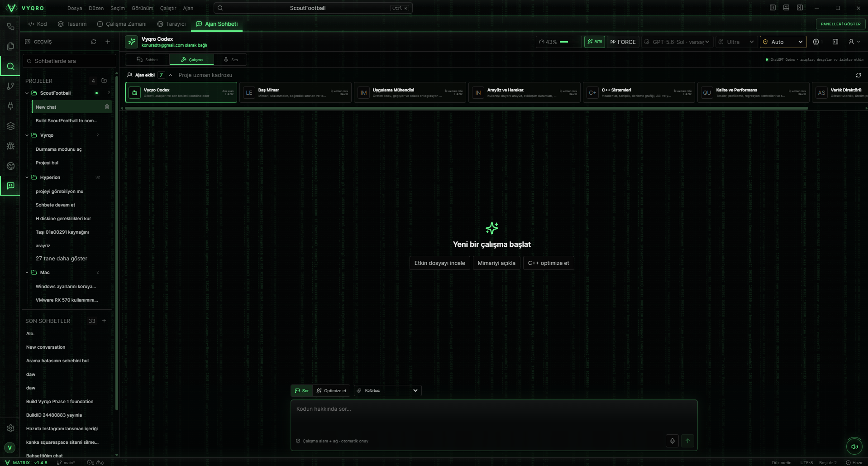Open the Görünüm menu
The height and width of the screenshot is (466, 868).
coord(142,8)
